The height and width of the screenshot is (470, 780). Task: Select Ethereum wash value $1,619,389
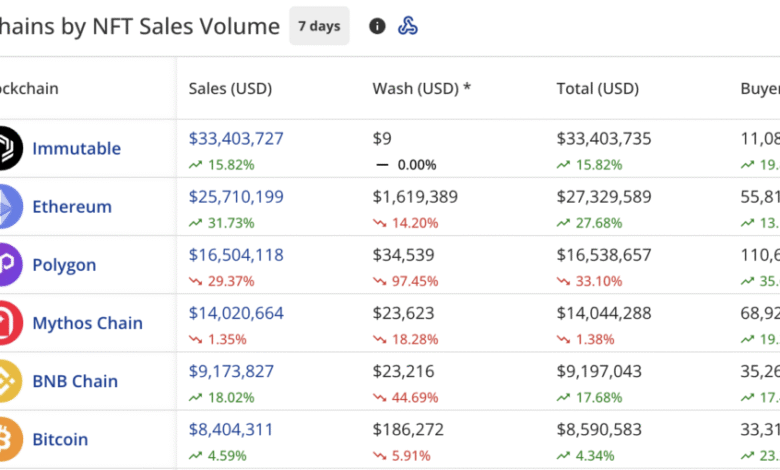(415, 196)
